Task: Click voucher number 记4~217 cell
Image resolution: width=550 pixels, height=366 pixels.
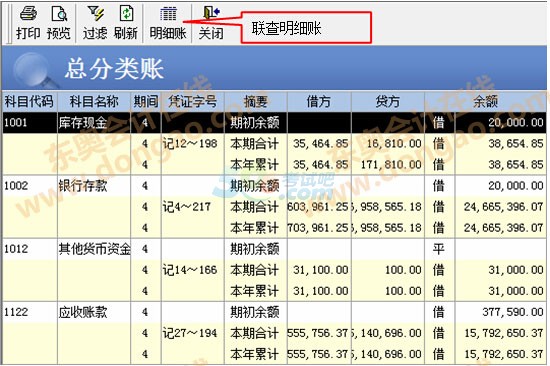Action: pyautogui.click(x=193, y=207)
